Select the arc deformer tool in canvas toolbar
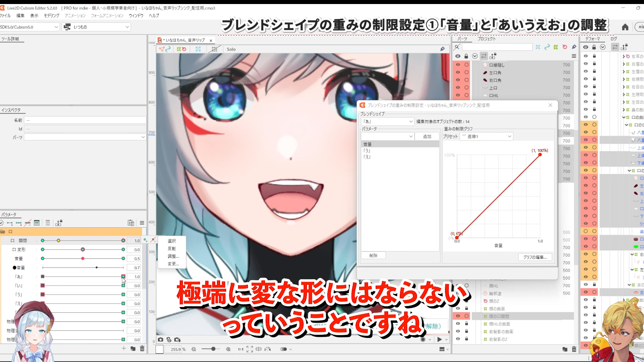This screenshot has width=644, height=362. click(x=162, y=49)
